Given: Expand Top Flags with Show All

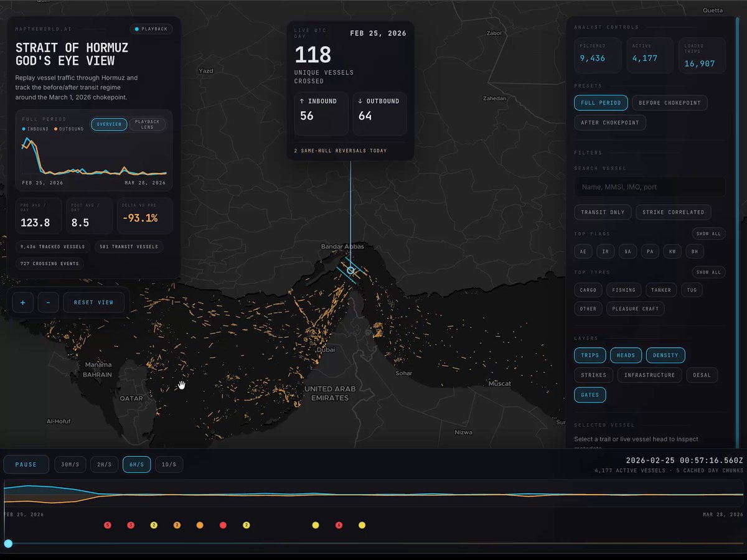Looking at the screenshot, I should (708, 234).
